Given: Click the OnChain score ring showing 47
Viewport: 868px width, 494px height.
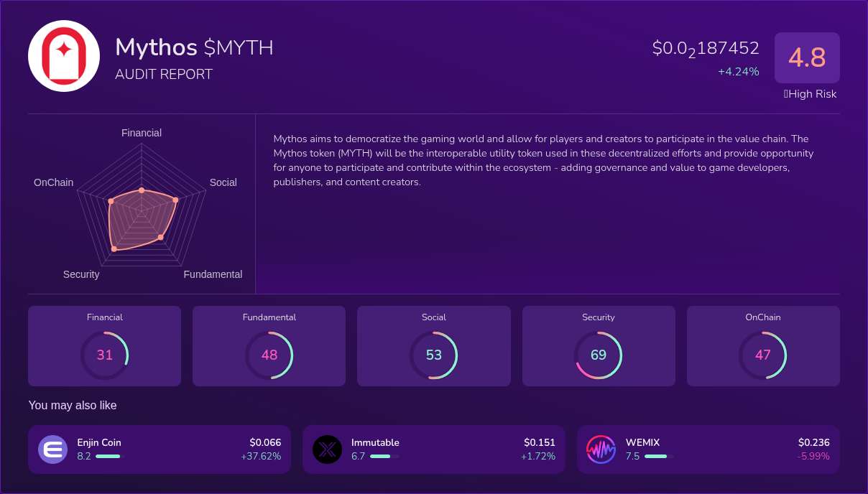Looking at the screenshot, I should (x=762, y=355).
